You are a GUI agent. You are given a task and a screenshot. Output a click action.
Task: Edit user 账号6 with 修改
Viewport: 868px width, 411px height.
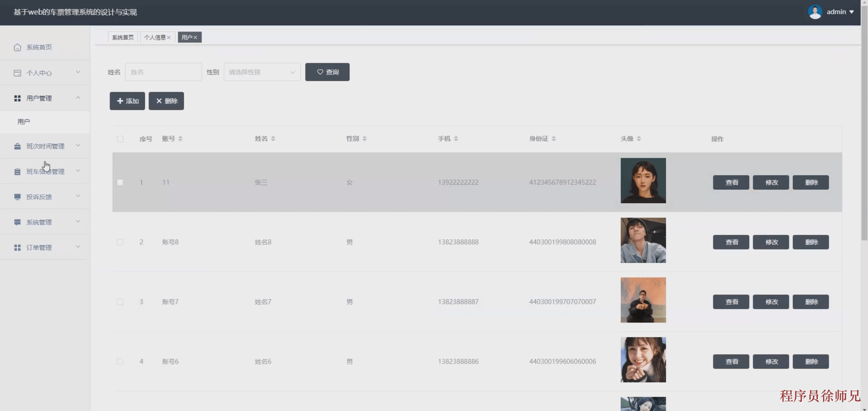(x=771, y=362)
